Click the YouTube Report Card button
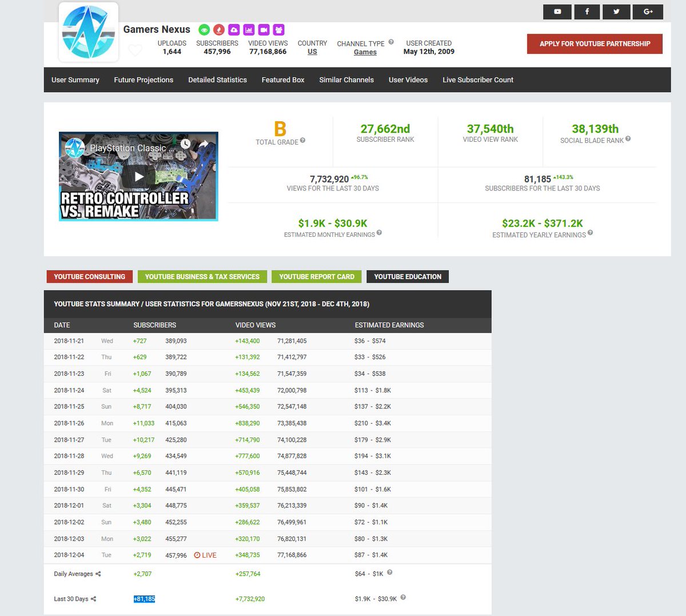This screenshot has height=616, width=686. click(x=317, y=277)
